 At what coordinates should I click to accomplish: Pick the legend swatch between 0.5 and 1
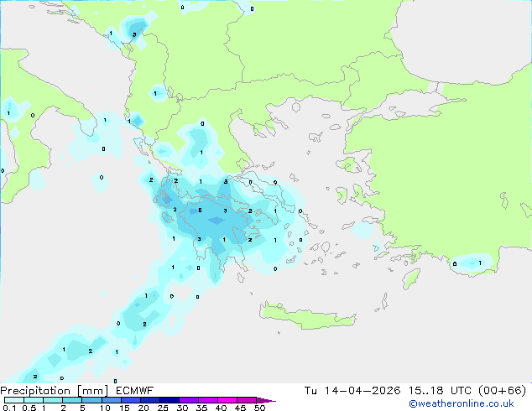[x=34, y=400]
